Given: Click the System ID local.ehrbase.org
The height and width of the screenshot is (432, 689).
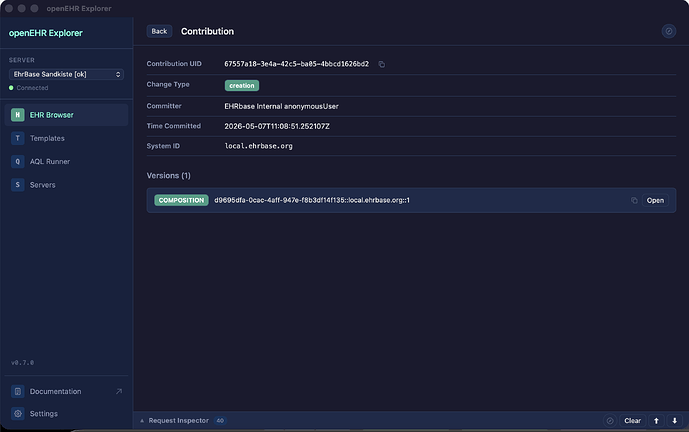Looking at the screenshot, I should coord(258,146).
